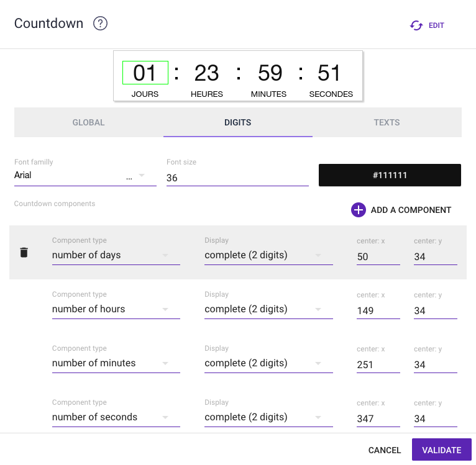Expand the number of days type dropdown

tap(116, 255)
